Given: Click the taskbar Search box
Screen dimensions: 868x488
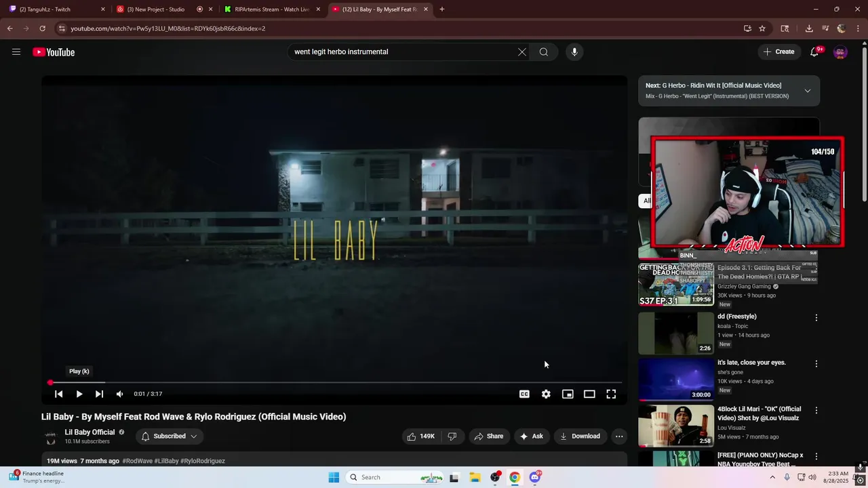Looking at the screenshot, I should (395, 477).
